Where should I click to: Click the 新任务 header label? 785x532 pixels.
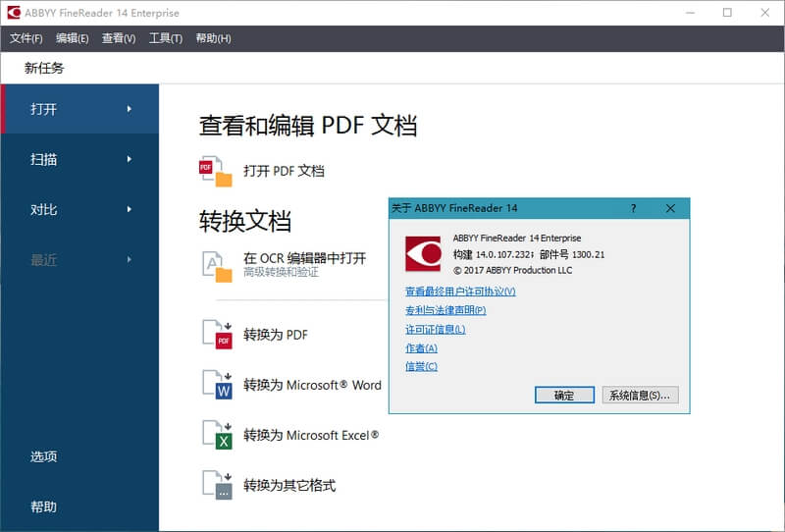click(44, 68)
